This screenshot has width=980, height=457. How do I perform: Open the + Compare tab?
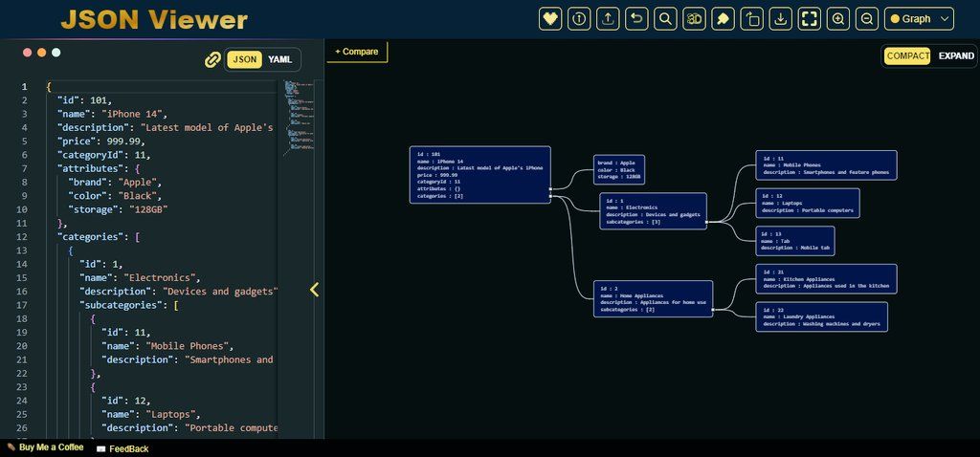[x=357, y=52]
